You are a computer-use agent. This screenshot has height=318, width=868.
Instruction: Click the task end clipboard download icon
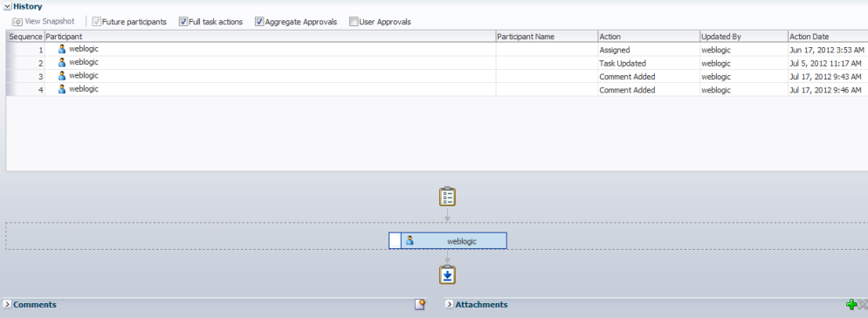(x=447, y=275)
